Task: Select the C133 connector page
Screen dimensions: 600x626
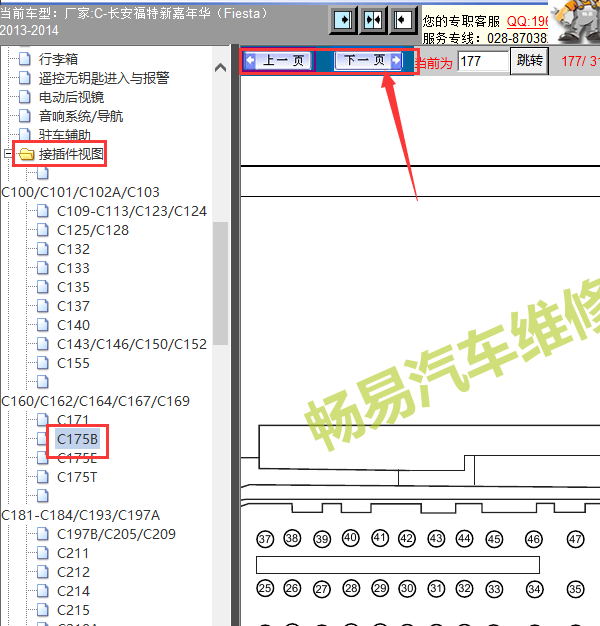Action: pyautogui.click(x=73, y=268)
